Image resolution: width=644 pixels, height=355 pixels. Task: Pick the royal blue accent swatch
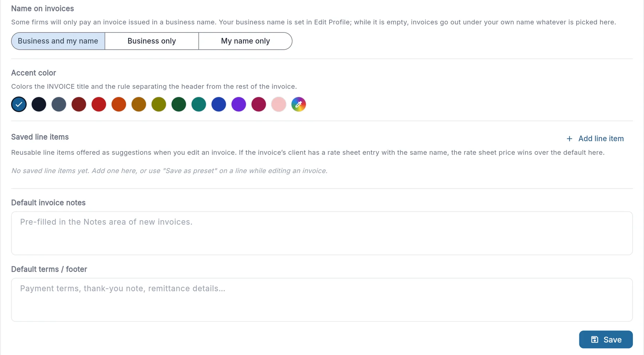pyautogui.click(x=219, y=104)
